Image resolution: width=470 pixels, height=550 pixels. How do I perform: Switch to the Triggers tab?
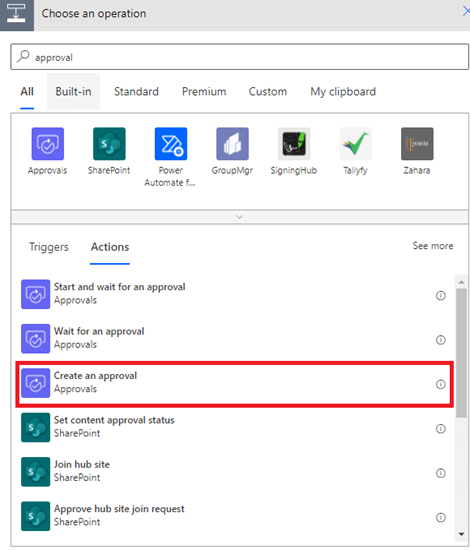click(49, 247)
